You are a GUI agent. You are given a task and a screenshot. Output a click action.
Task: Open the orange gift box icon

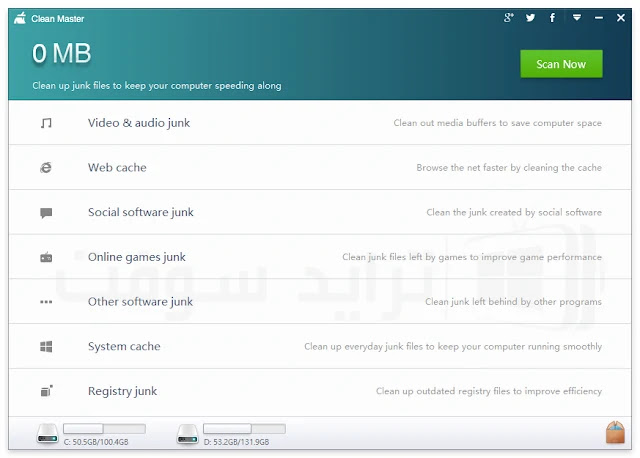point(616,432)
